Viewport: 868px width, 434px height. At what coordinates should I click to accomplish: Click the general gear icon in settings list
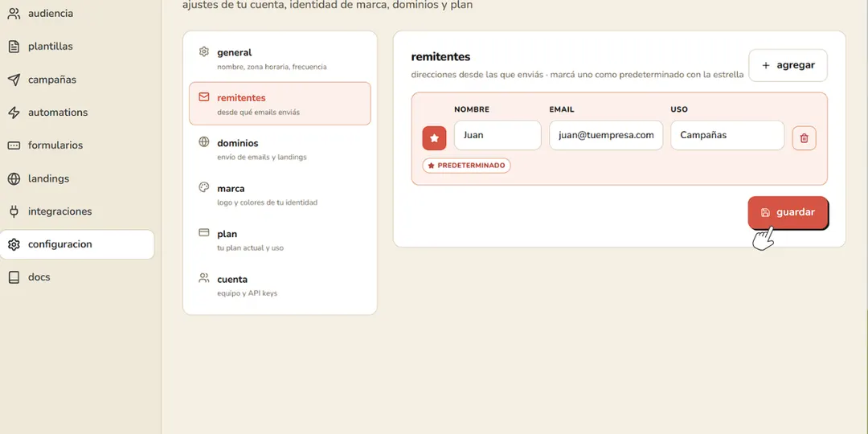203,51
